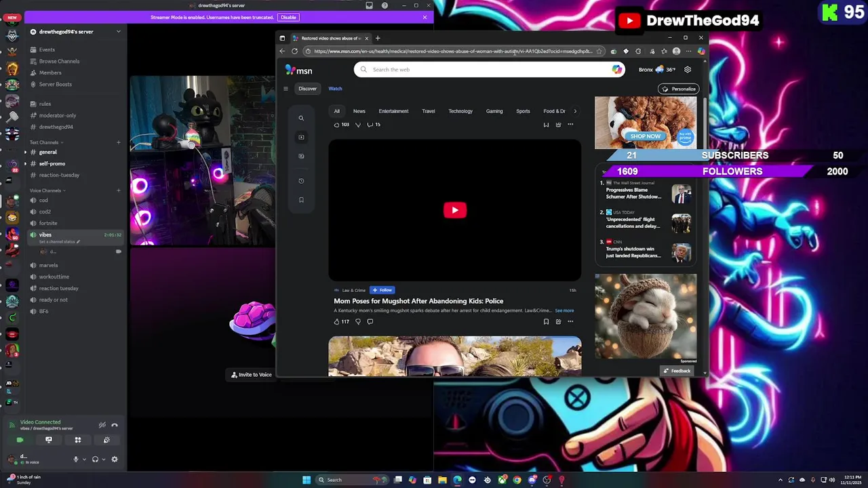Select the Sports category tab

[523, 111]
